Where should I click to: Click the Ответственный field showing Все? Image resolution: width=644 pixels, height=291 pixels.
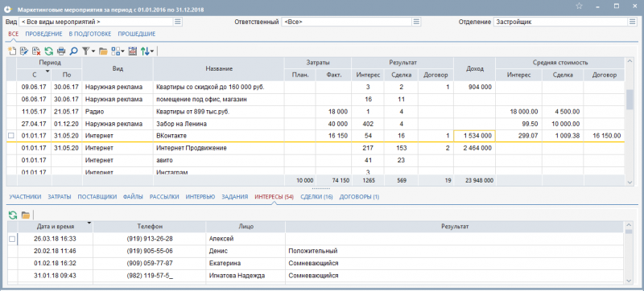[347, 23]
